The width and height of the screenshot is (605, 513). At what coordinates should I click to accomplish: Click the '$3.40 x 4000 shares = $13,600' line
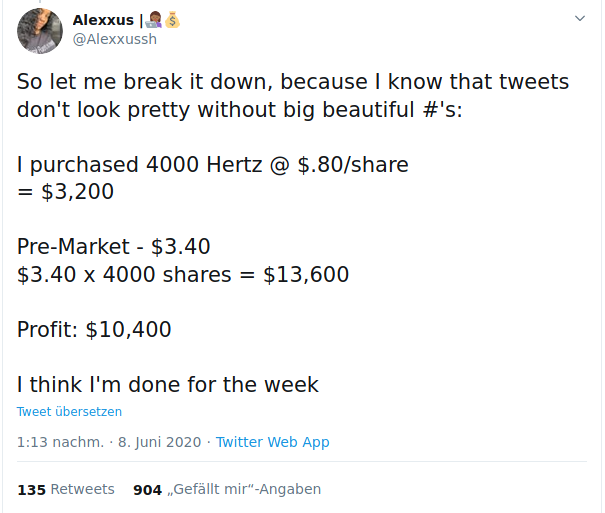183,274
